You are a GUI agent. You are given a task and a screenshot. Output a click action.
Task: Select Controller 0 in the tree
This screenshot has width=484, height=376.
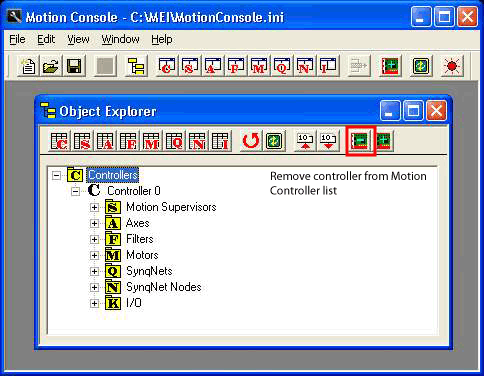point(134,191)
